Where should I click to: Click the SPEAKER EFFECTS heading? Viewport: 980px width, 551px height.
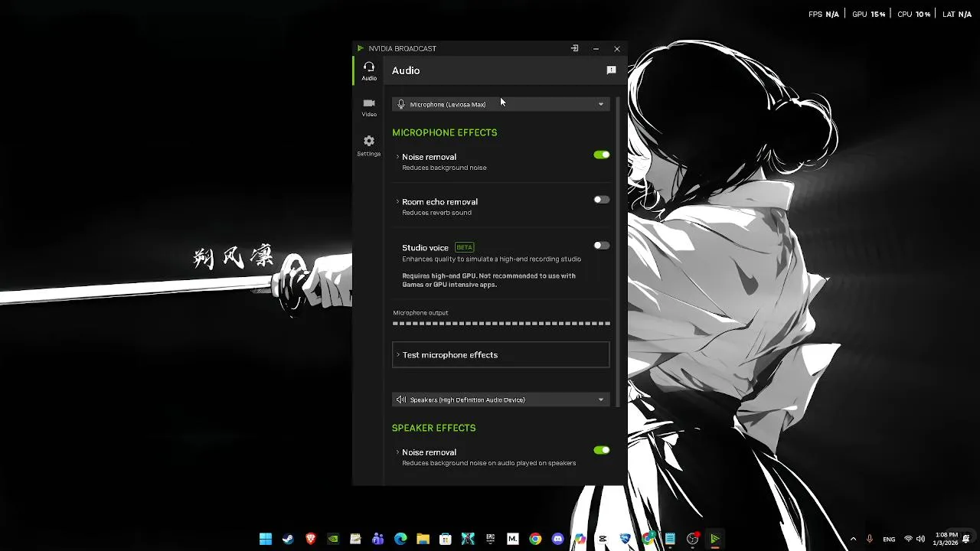(x=433, y=428)
